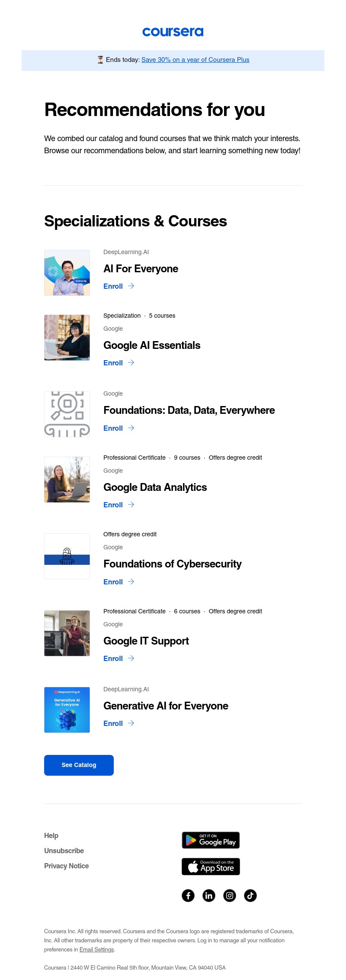Tap the Get it on Google Play badge
346x980 pixels.
pyautogui.click(x=211, y=840)
